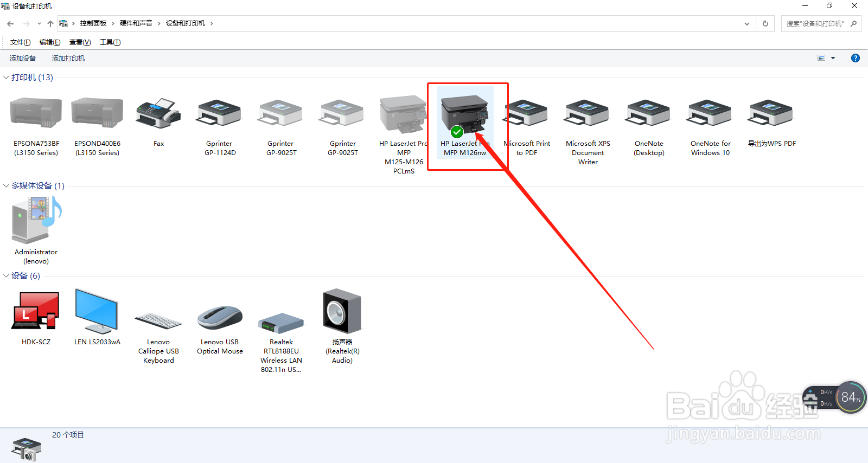Select the Lenovo USB Optical Mouse
The height and width of the screenshot is (463, 868).
tap(220, 330)
